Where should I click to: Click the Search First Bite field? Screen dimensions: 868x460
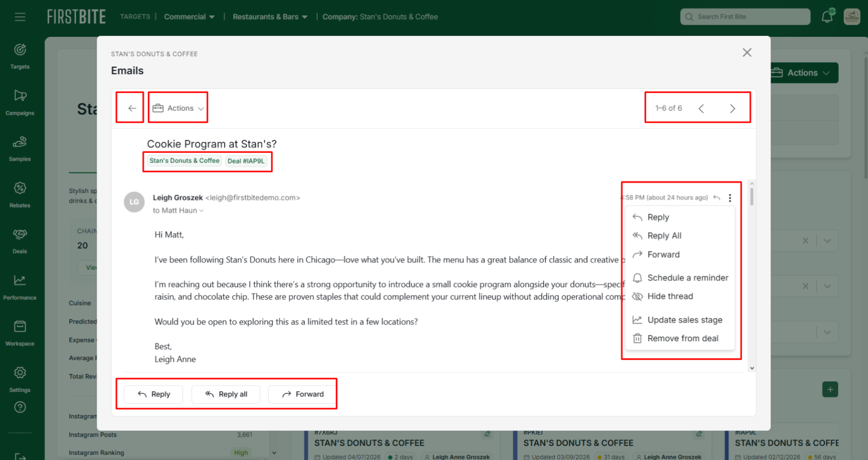pos(745,17)
